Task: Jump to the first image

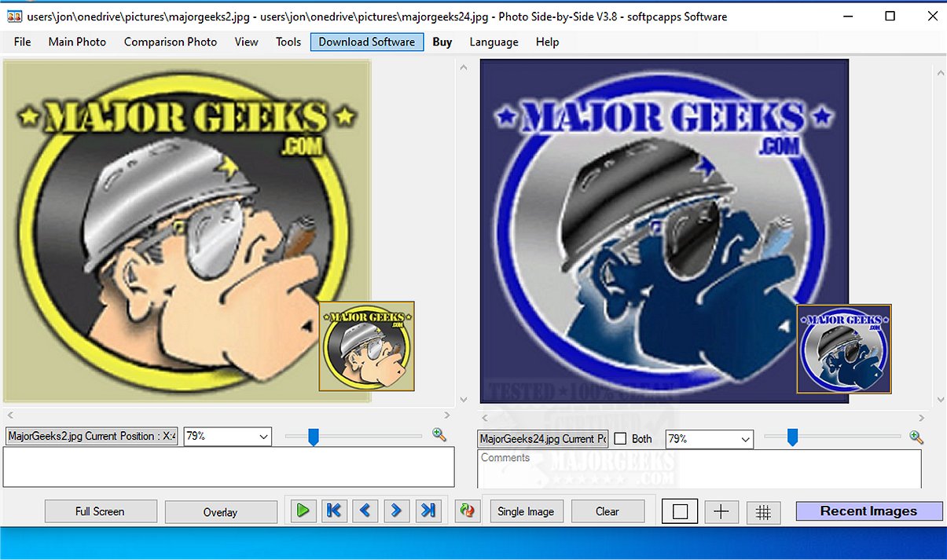Action: [x=334, y=511]
